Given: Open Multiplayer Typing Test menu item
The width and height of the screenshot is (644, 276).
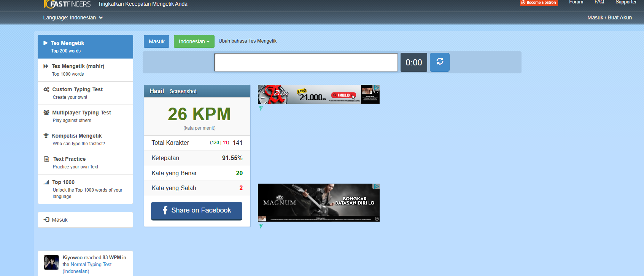Looking at the screenshot, I should click(85, 116).
